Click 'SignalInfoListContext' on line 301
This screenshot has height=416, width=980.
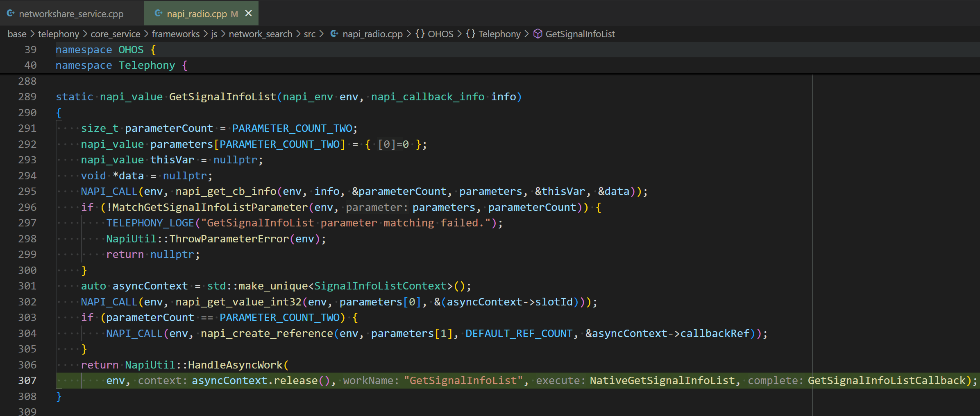click(381, 286)
